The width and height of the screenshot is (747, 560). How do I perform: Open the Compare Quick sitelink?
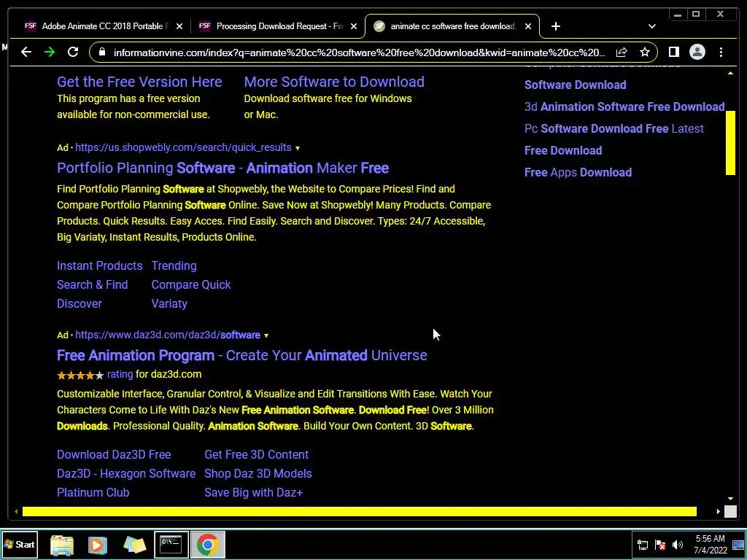point(191,285)
